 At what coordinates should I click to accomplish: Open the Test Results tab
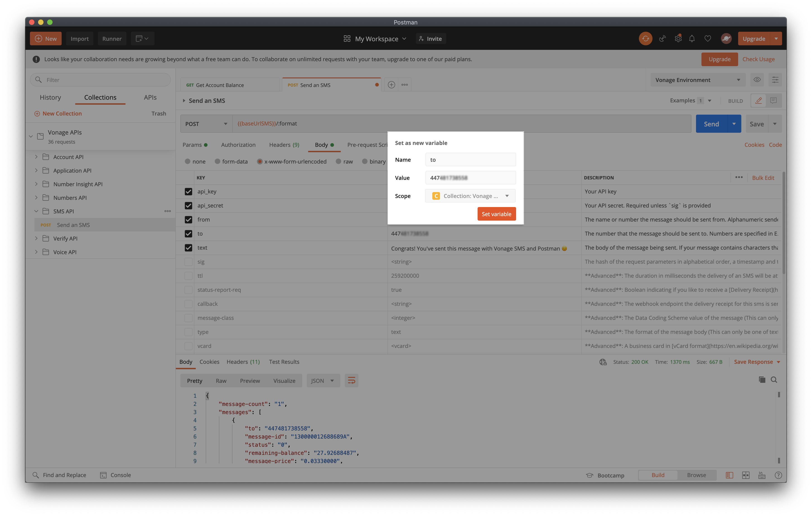tap(284, 362)
